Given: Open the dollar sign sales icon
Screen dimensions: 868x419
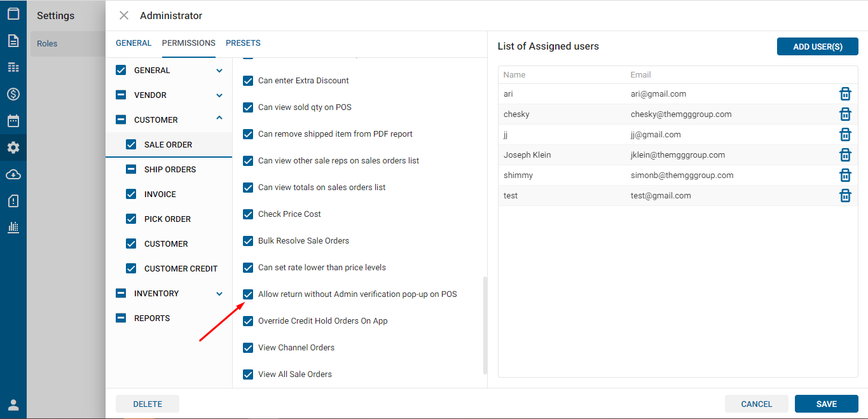Looking at the screenshot, I should (x=13, y=94).
